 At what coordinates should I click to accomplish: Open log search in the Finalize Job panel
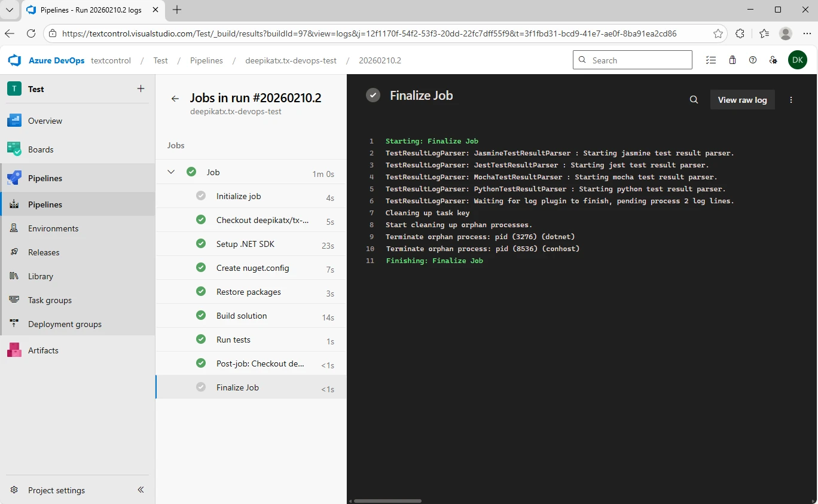click(694, 100)
